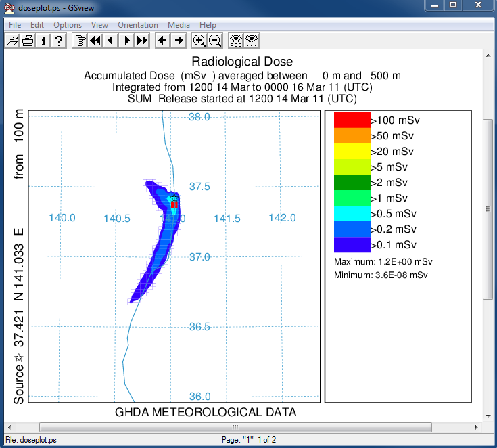This screenshot has width=497, height=448.
Task: Toggle the find text eye icon
Action: (252, 41)
